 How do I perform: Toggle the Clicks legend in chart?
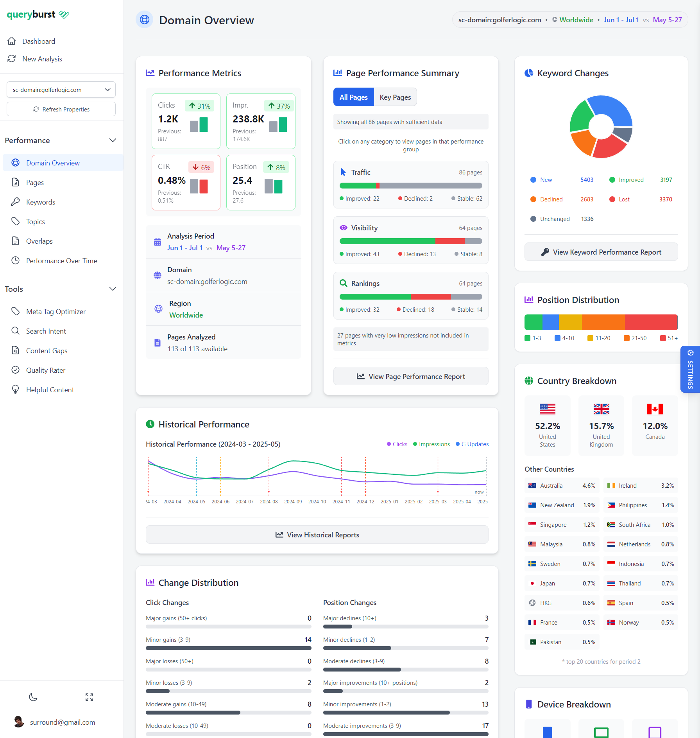coord(397,444)
